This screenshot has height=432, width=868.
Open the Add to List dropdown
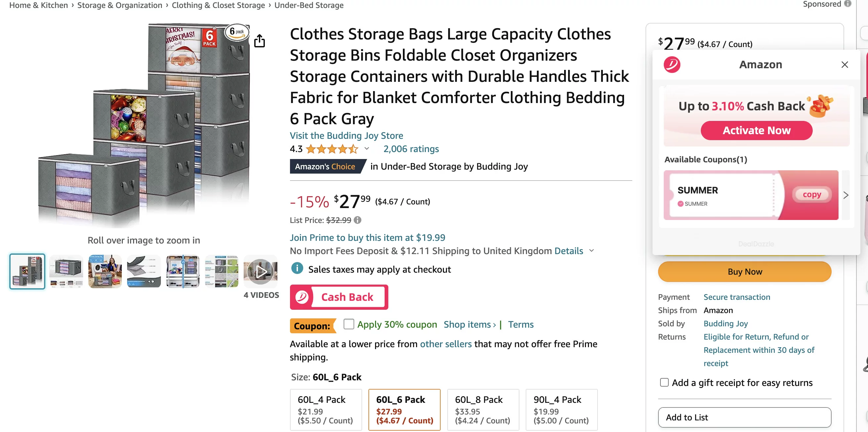pos(744,417)
